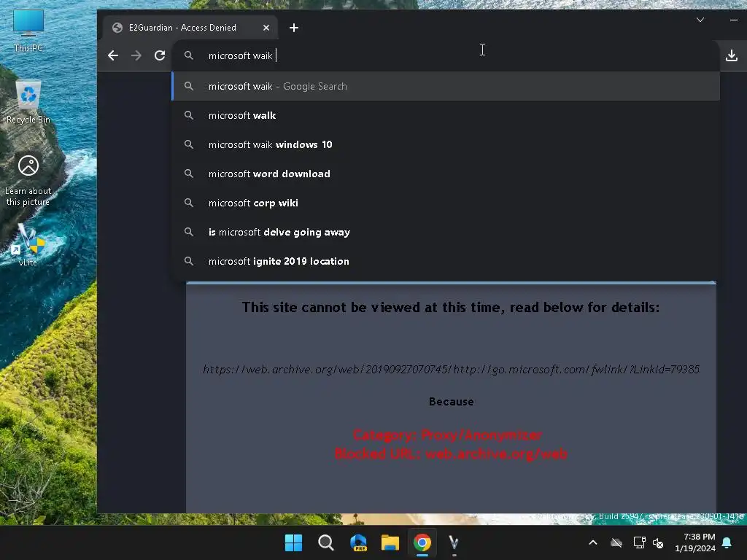Select the Recycle Bin desktop icon
Viewport: 747px width, 560px height.
pyautogui.click(x=28, y=102)
